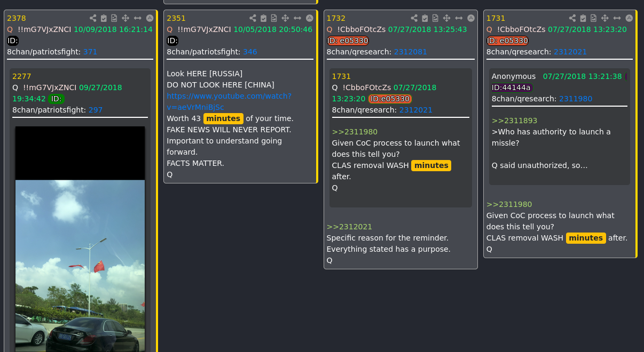Collapse post 1731 card with chevron circle
This screenshot has width=644, height=352.
point(630,18)
